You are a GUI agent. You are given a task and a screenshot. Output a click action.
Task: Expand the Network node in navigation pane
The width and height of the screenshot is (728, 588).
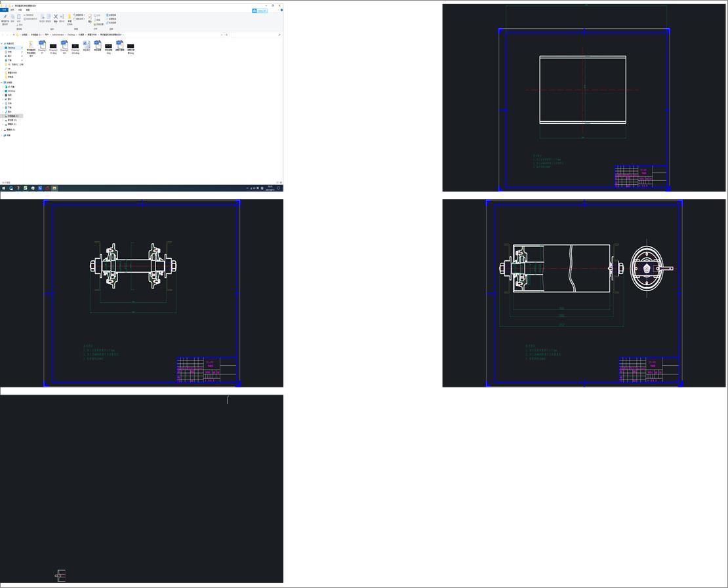coord(2,136)
